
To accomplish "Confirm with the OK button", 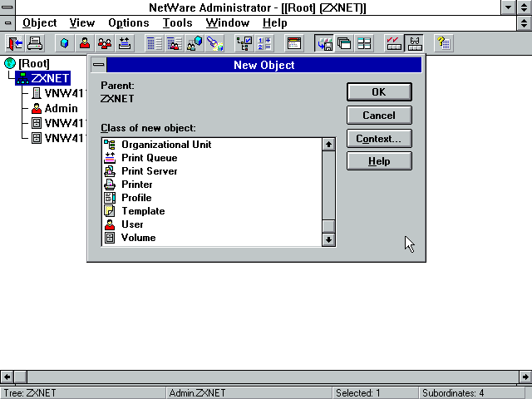I will pyautogui.click(x=379, y=92).
